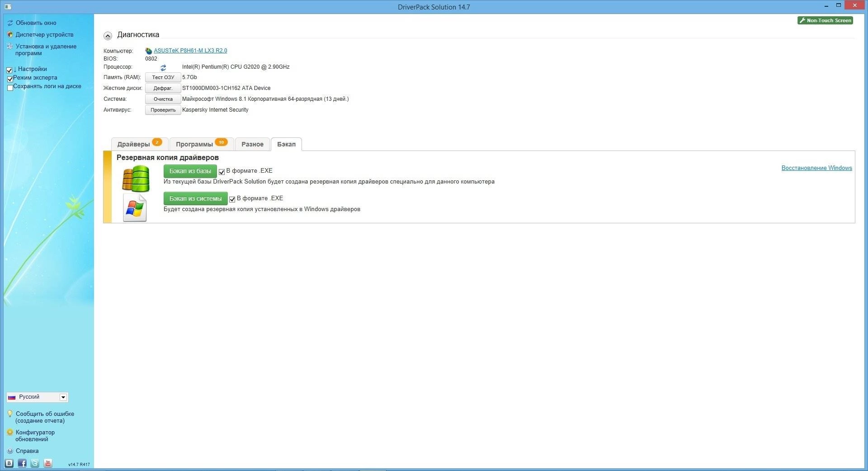Click the database backup icon

tap(136, 179)
